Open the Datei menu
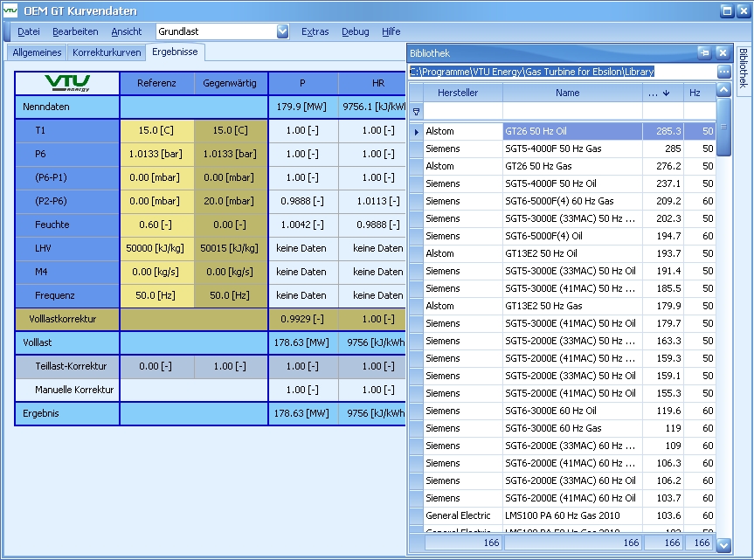This screenshot has width=754, height=560. tap(28, 31)
